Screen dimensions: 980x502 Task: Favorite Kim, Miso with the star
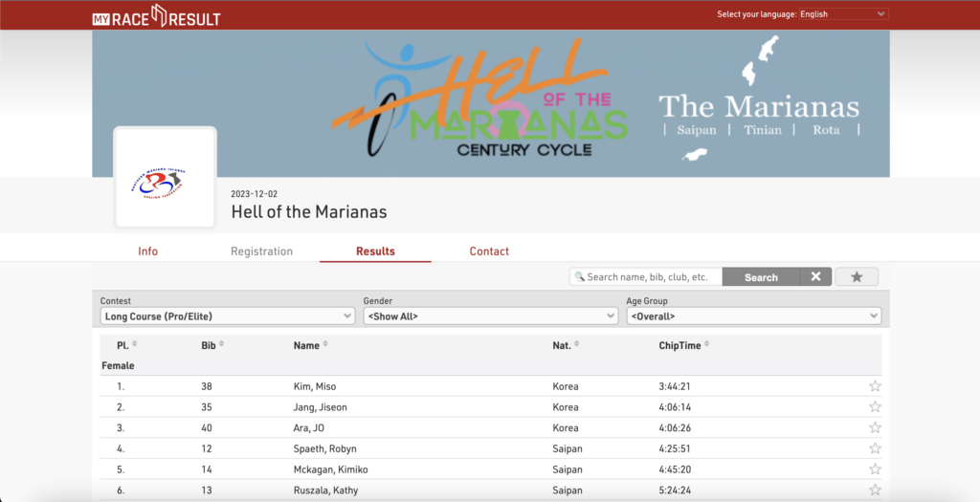[x=875, y=386]
